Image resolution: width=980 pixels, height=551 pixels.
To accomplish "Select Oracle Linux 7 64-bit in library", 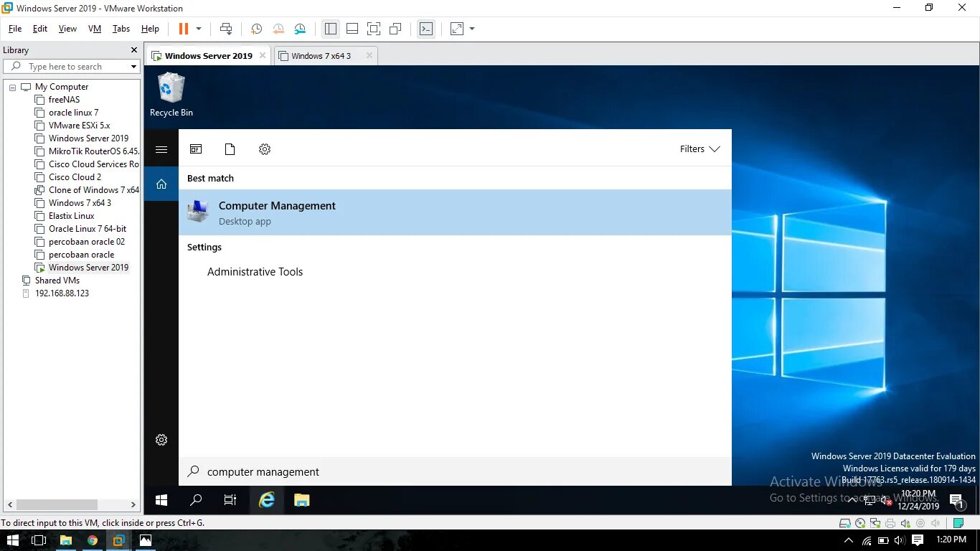I will pyautogui.click(x=87, y=229).
